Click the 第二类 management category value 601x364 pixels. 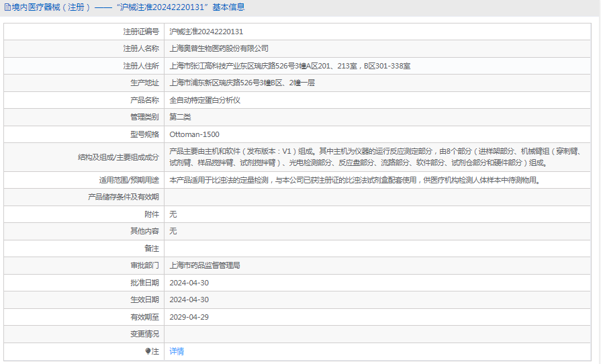click(x=180, y=117)
